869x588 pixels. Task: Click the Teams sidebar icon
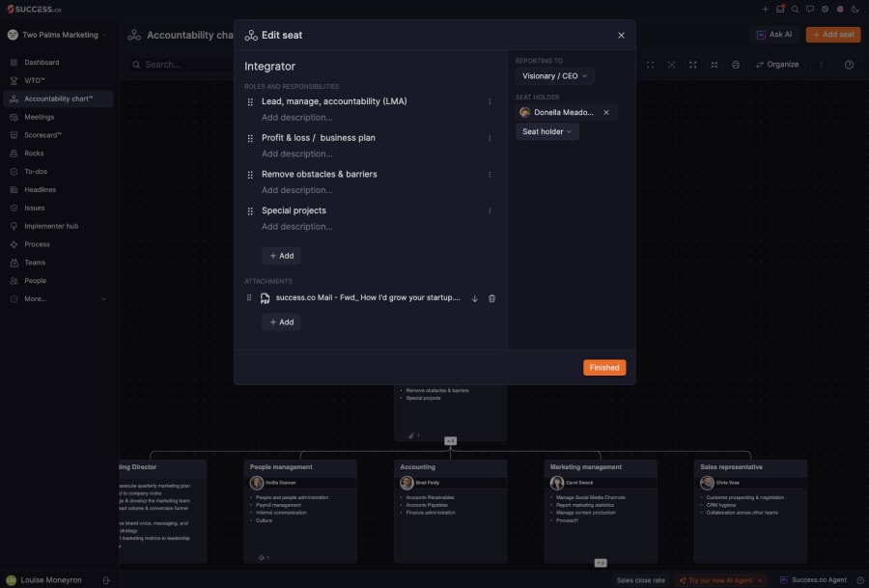(x=14, y=263)
